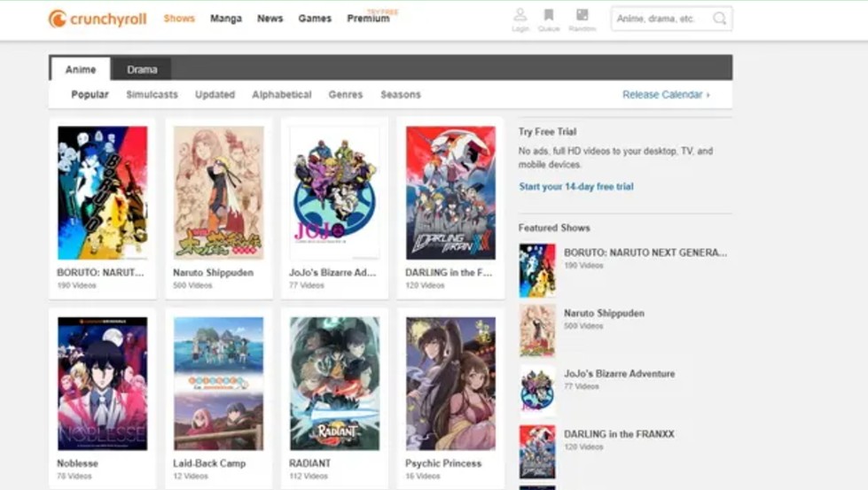Image resolution: width=868 pixels, height=490 pixels.
Task: Click the 'Try Free Trial' heading
Action: coord(547,132)
